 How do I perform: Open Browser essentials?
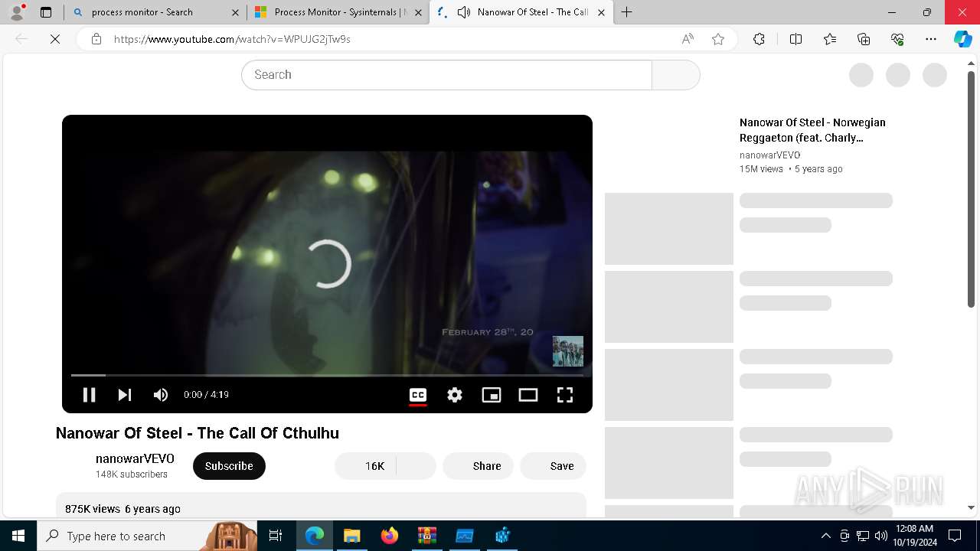click(x=897, y=39)
